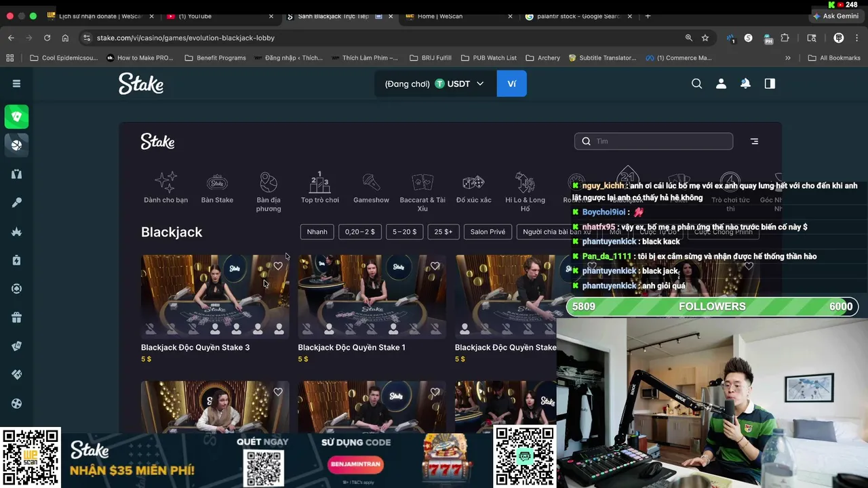
Task: Bookmark this page with the star icon
Action: point(705,38)
